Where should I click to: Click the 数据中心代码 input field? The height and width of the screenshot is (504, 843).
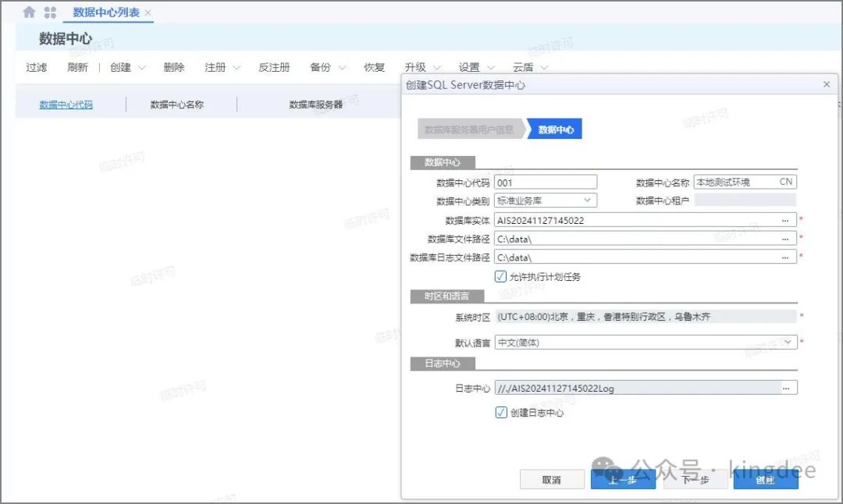pos(546,182)
